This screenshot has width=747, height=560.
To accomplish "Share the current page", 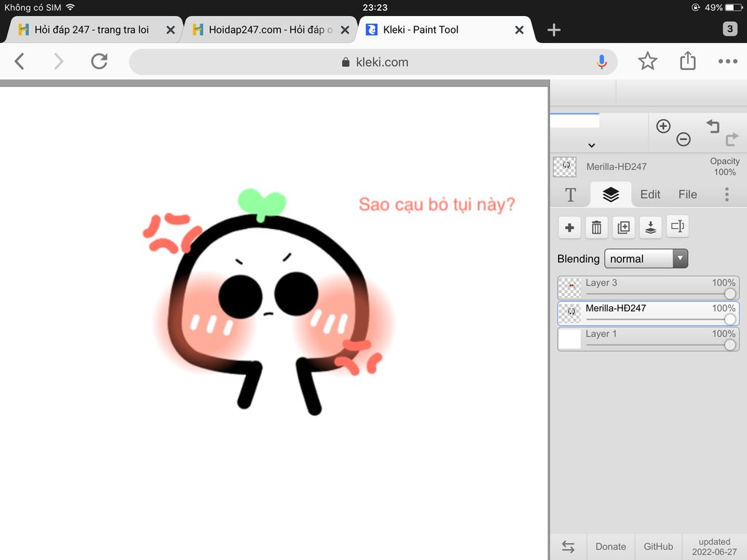I will [x=687, y=61].
